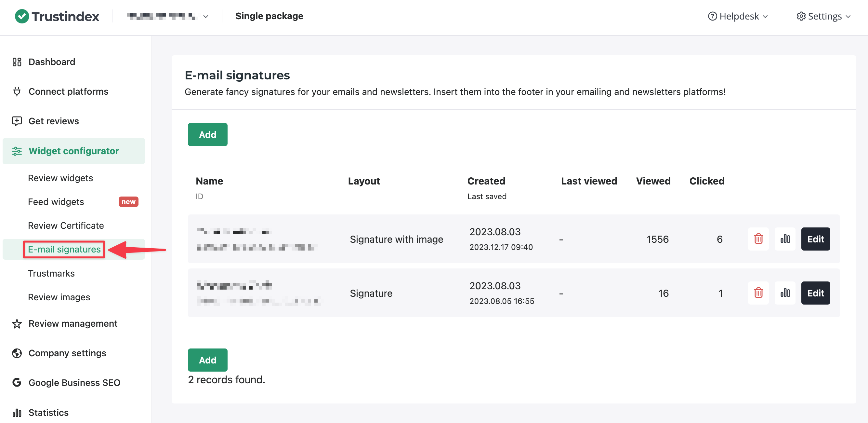Click the Name column header
Screen dimensions: 868x423
(x=209, y=181)
